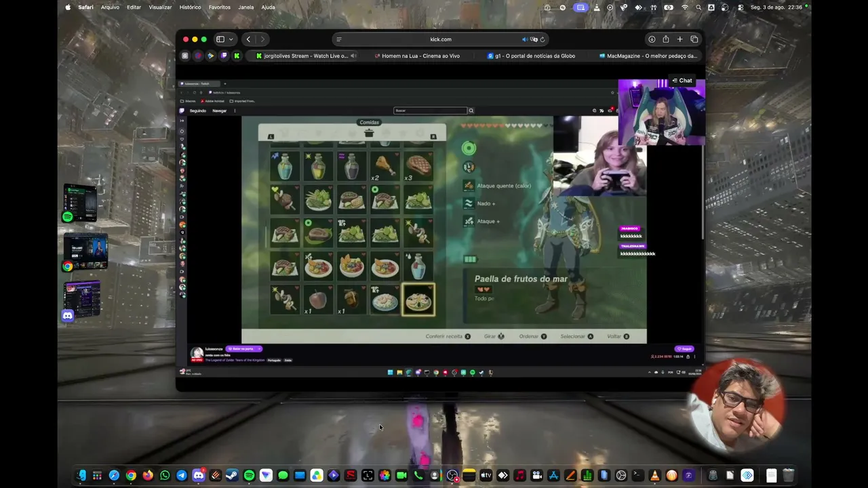Open the sidebar tab group dropdown arrow

coord(231,39)
